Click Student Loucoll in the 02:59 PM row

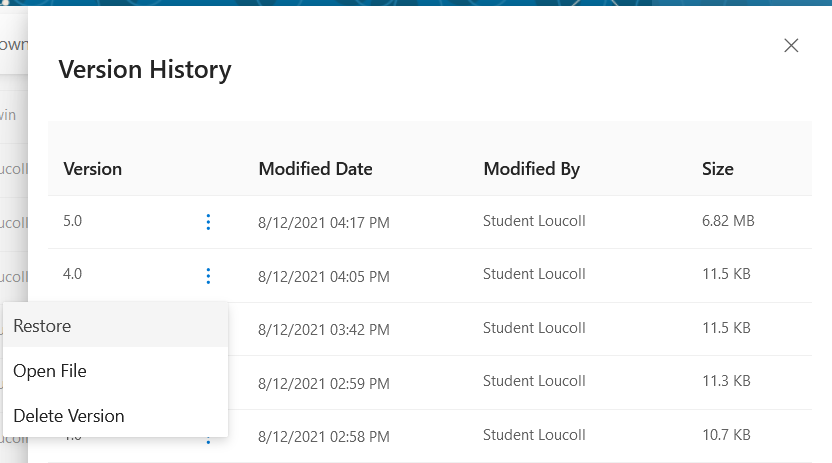tap(534, 381)
